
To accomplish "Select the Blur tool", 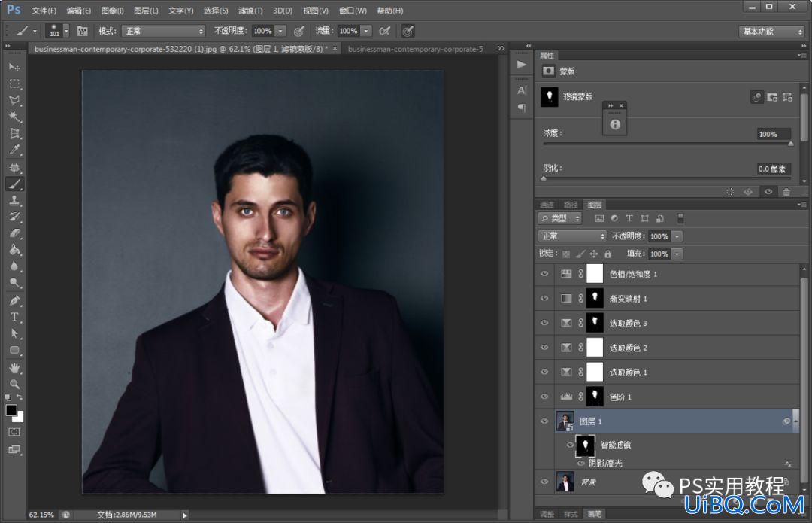I will point(14,266).
